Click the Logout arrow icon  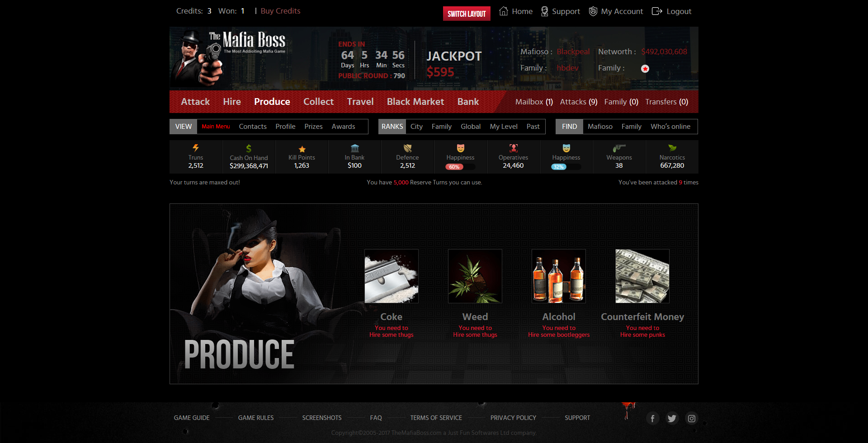point(657,11)
